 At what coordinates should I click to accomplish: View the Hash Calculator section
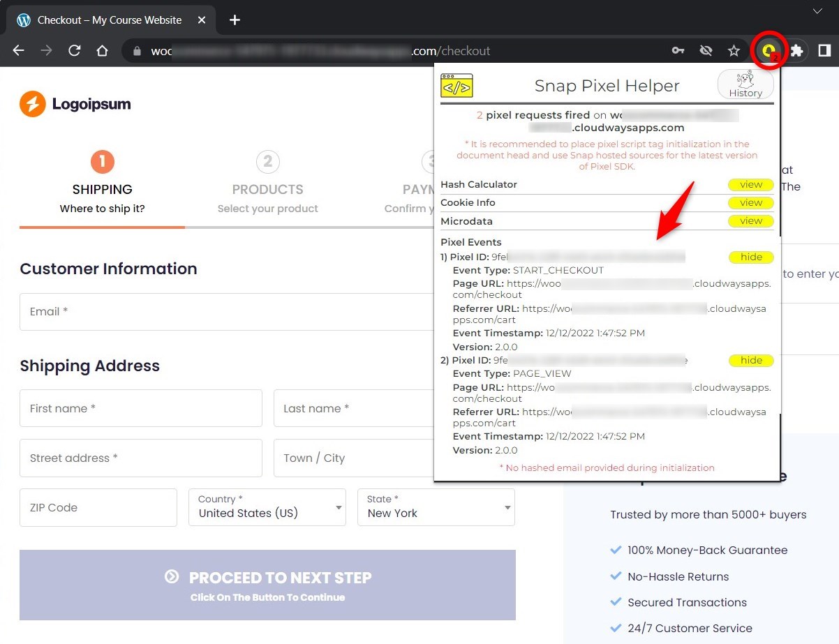(751, 185)
